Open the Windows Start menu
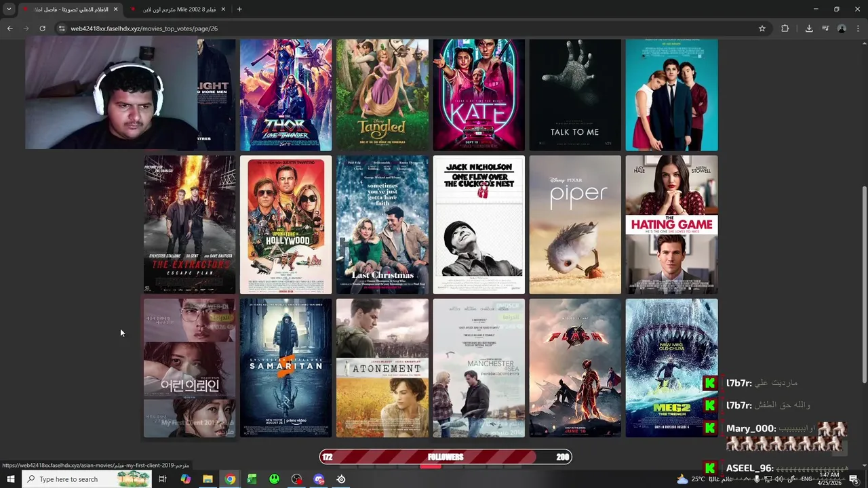The image size is (868, 488). coord(10,479)
